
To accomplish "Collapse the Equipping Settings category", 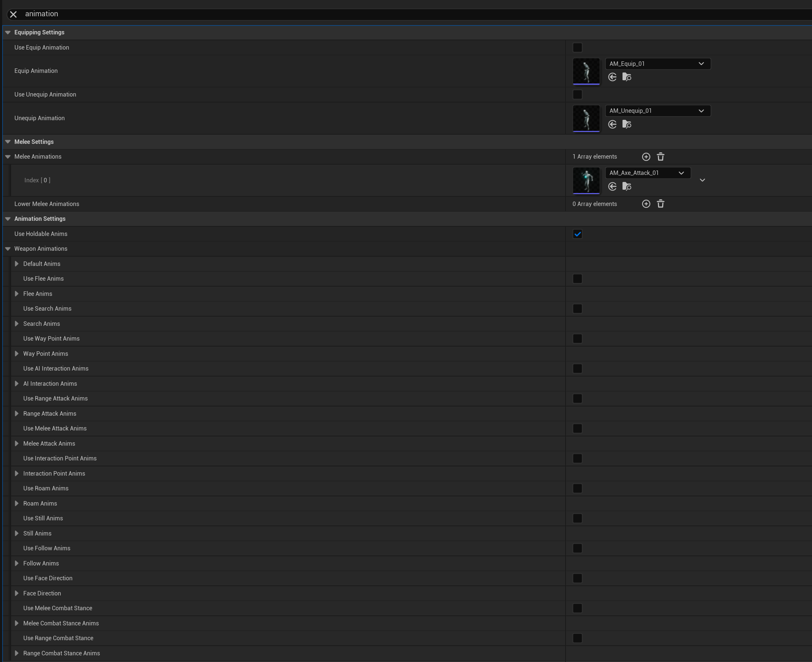I will pyautogui.click(x=8, y=33).
